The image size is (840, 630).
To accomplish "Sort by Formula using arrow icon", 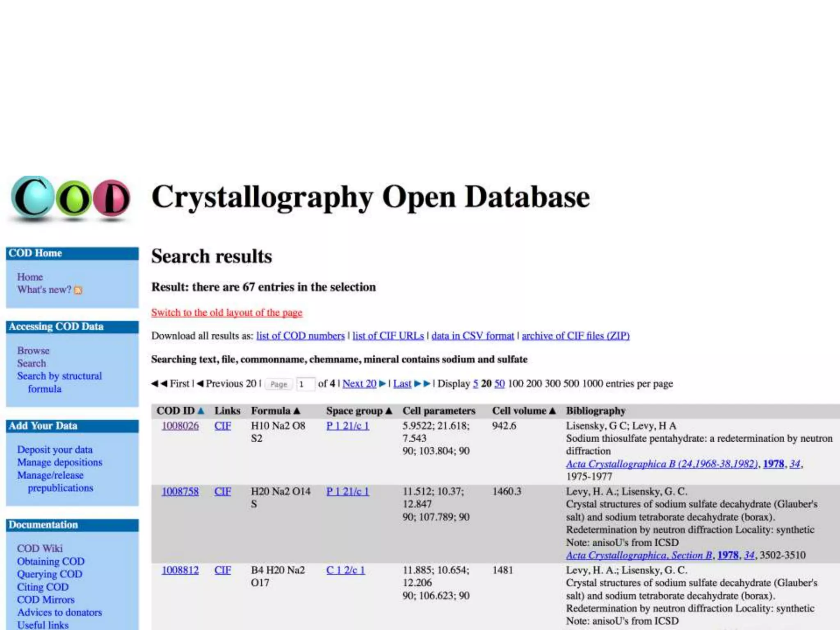I will (x=297, y=411).
